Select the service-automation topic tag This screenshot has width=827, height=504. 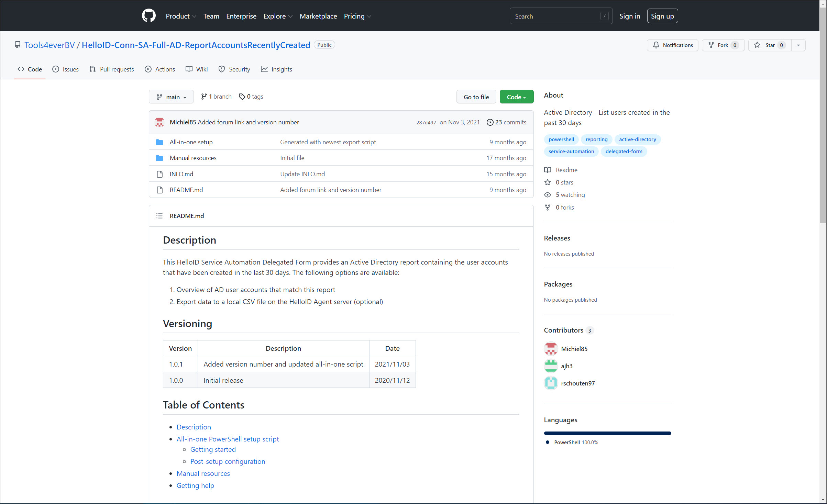point(571,151)
